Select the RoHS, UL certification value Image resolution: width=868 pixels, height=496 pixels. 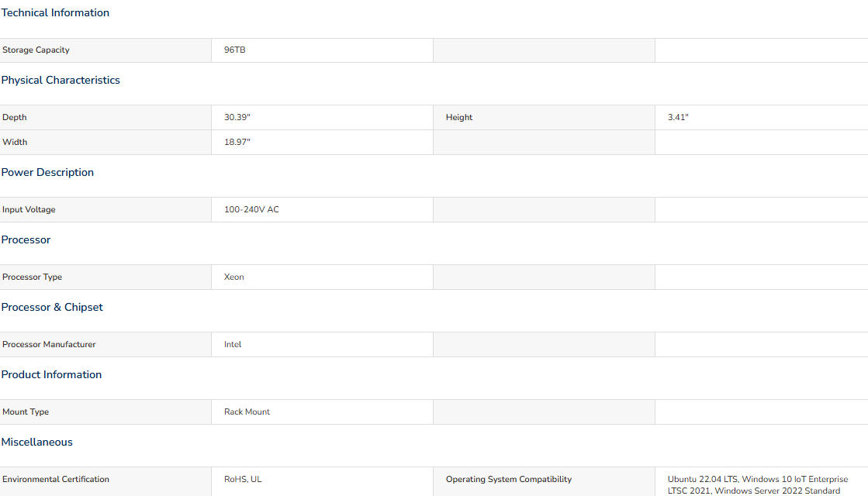click(x=243, y=480)
